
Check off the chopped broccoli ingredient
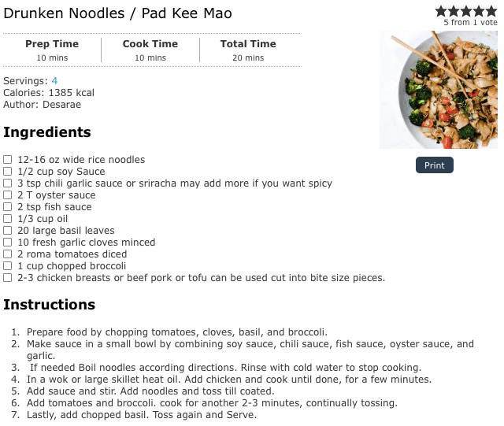(8, 266)
